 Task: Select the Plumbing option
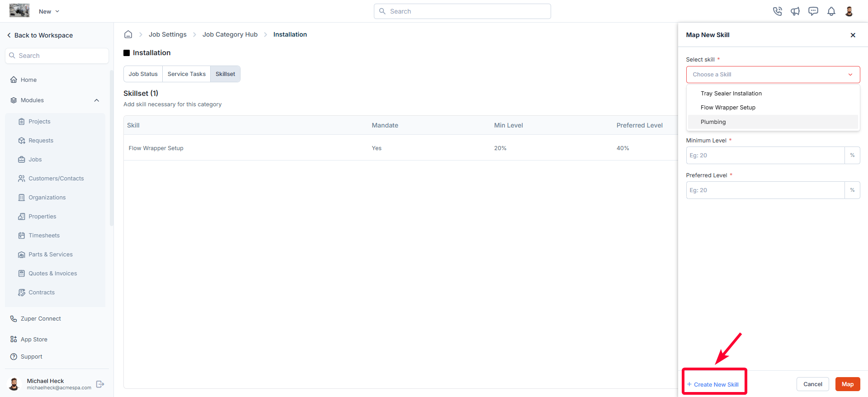pyautogui.click(x=773, y=122)
